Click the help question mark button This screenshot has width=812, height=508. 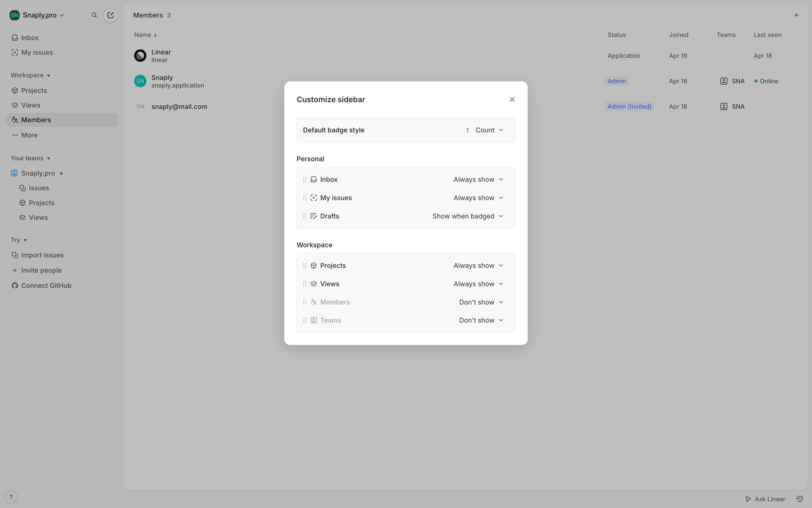click(11, 497)
